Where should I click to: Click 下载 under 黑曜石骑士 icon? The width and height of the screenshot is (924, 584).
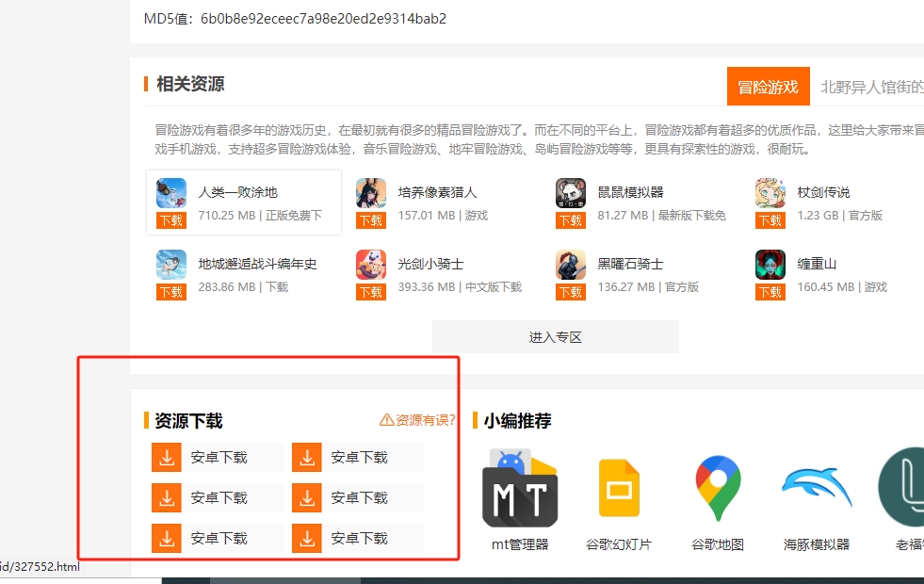[x=571, y=292]
